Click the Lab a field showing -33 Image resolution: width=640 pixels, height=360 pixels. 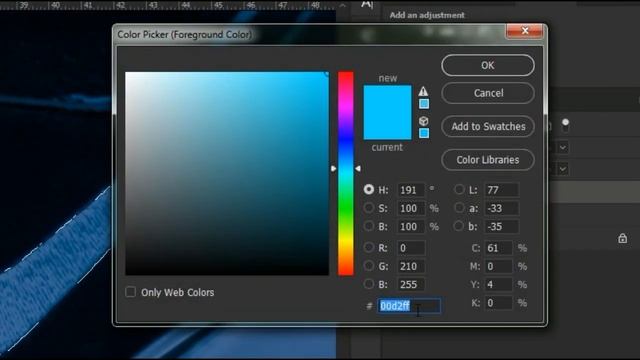tap(501, 208)
